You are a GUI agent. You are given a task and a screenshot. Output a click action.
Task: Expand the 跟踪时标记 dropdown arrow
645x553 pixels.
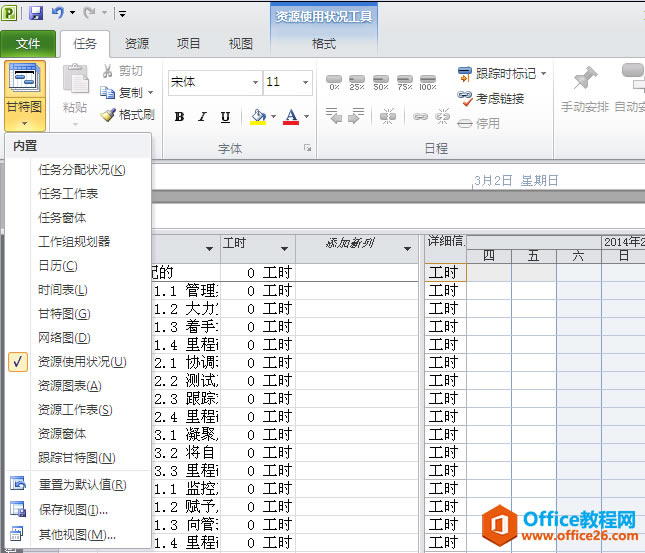pos(544,73)
